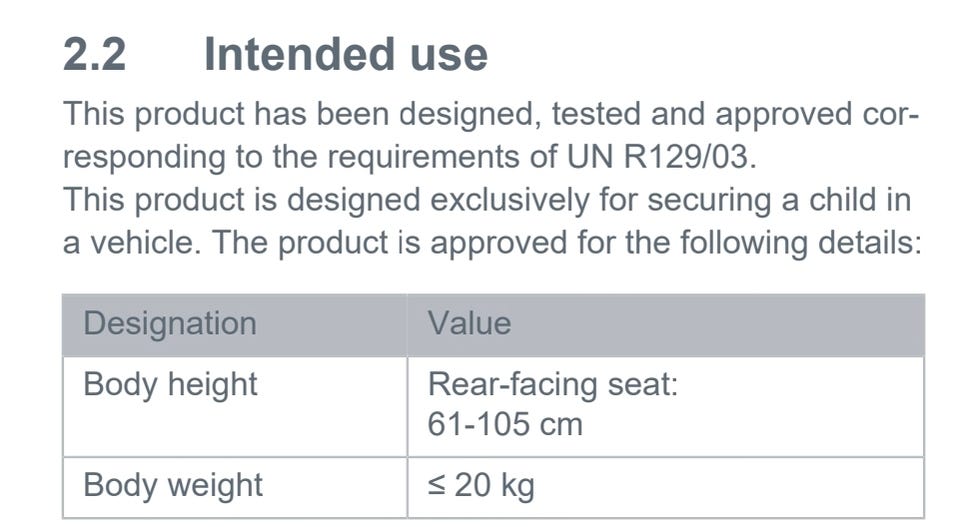The height and width of the screenshot is (527, 960).
Task: Click the "Intended use" section heading
Action: tap(345, 54)
